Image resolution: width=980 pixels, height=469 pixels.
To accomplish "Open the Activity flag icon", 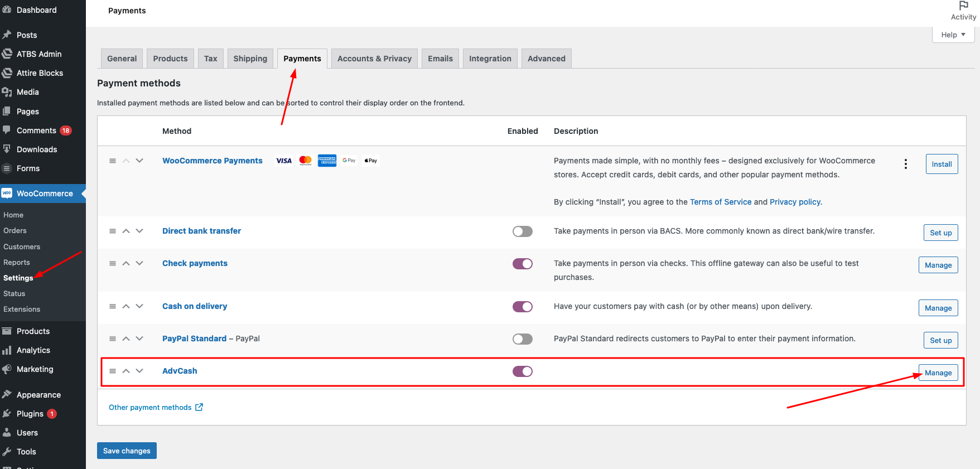I will 963,6.
